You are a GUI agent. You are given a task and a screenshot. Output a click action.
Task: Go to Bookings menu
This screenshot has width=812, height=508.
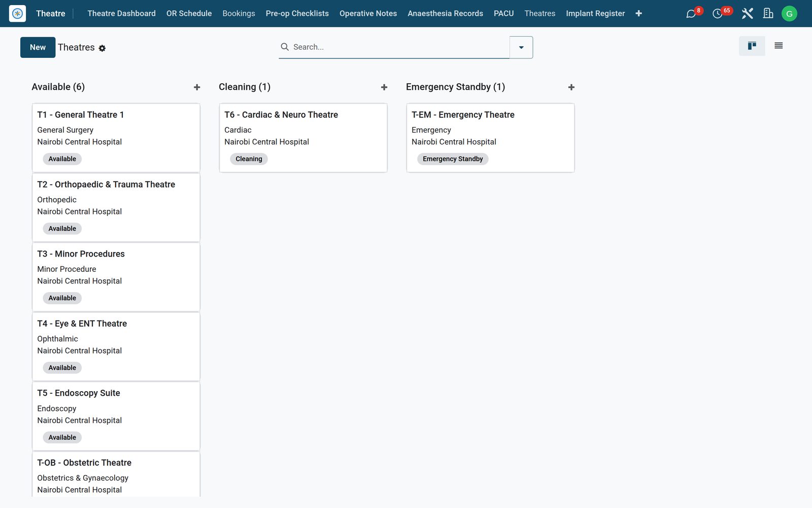239,13
